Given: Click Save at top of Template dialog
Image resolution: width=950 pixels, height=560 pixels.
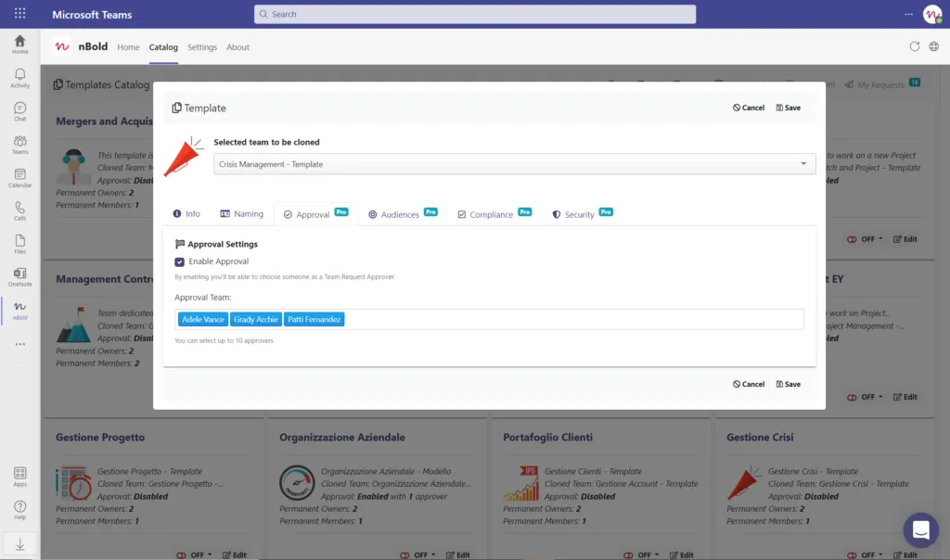Looking at the screenshot, I should pos(789,108).
